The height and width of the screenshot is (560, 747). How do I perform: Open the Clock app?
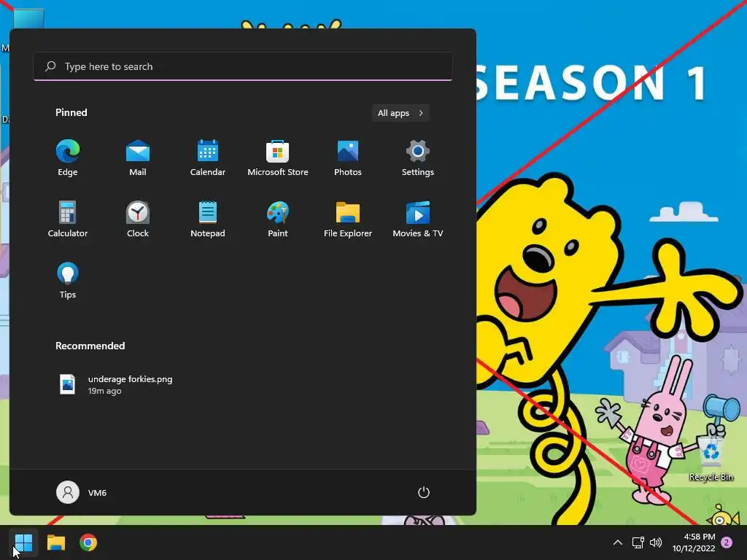(x=138, y=219)
